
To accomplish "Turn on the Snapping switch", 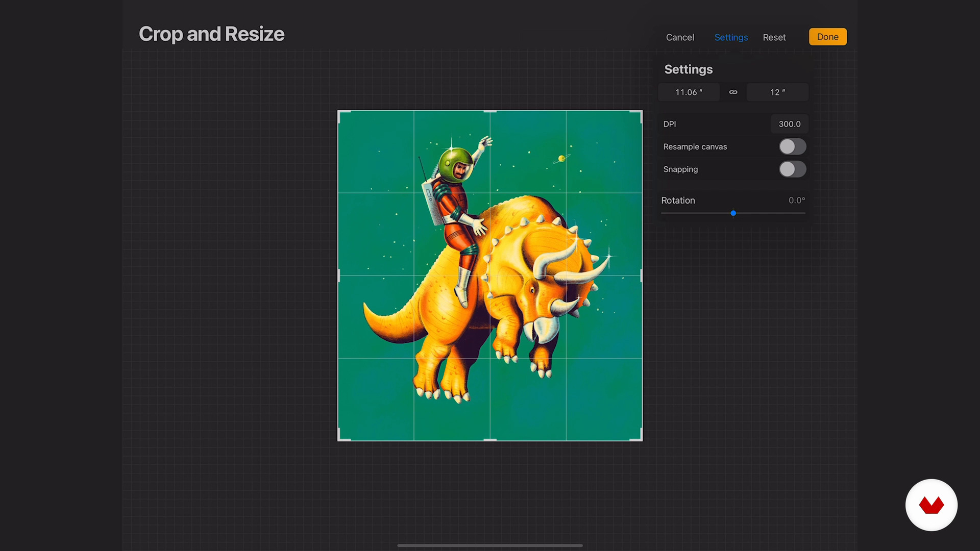I will tap(793, 169).
